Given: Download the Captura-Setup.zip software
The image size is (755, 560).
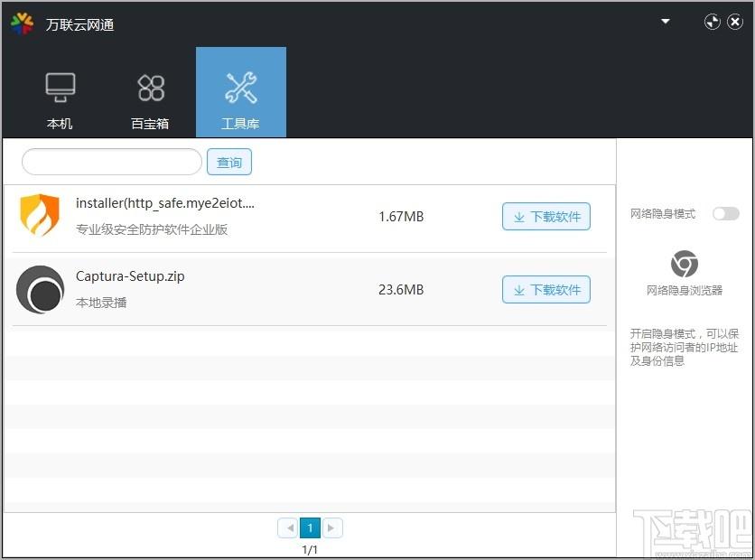Looking at the screenshot, I should 546,290.
